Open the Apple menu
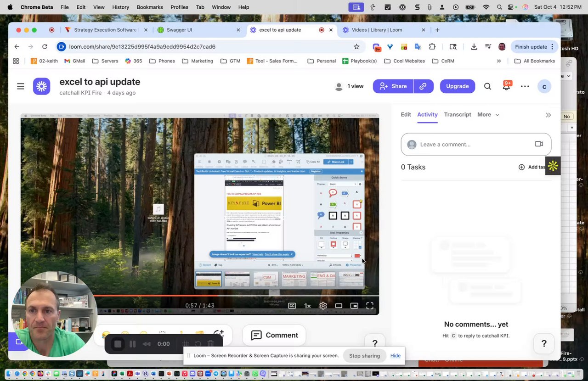 tap(10, 7)
